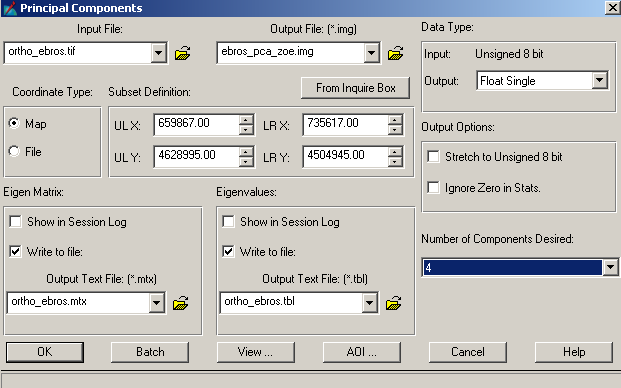
Task: Click the ERDAS icon in the title bar
Action: [10, 8]
